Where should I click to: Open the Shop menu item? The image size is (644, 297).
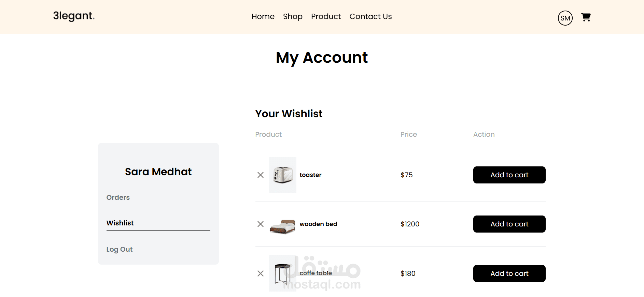pos(293,16)
